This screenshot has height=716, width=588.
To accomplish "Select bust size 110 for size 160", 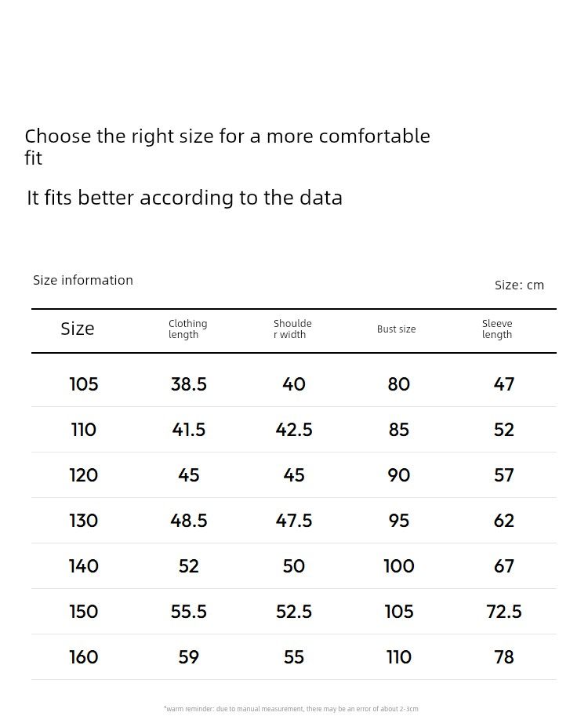I will [399, 657].
